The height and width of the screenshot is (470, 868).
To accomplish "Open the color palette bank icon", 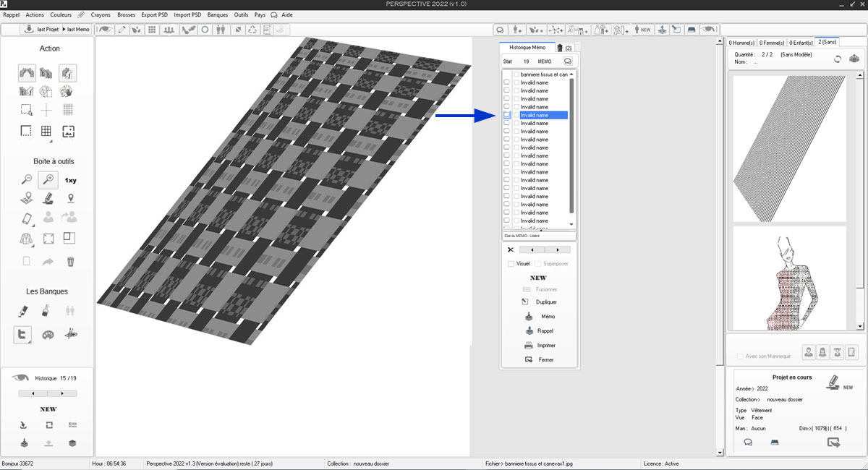I will point(48,333).
